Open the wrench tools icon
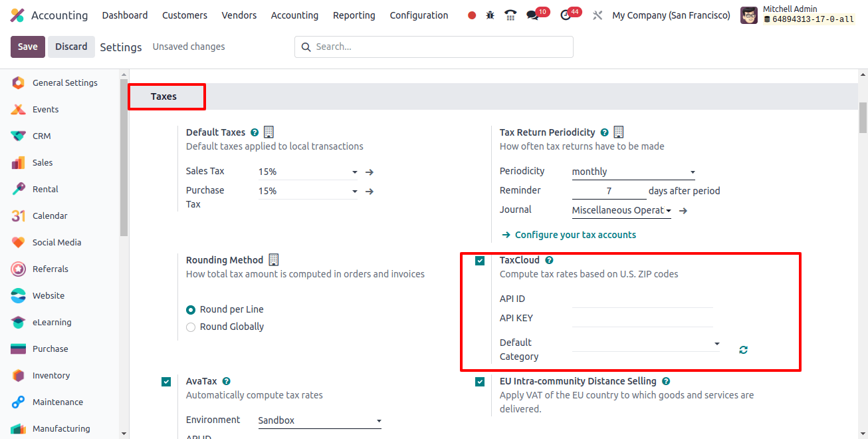 pos(597,15)
